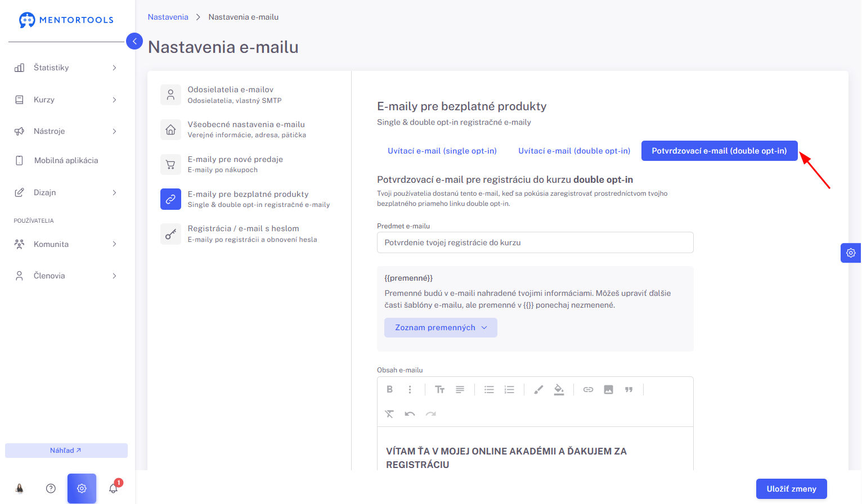Image resolution: width=862 pixels, height=504 pixels.
Task: Add a blockquote with the quote icon
Action: pyautogui.click(x=628, y=389)
